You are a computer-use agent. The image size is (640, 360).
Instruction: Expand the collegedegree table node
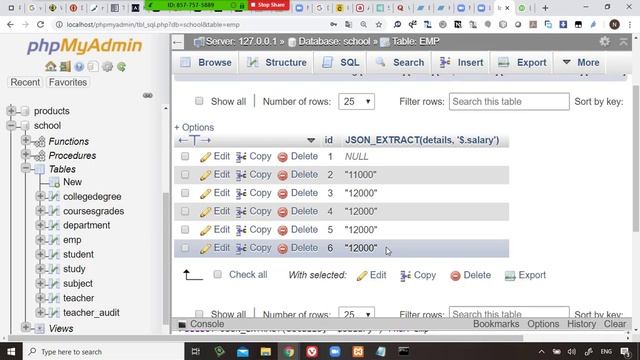40,196
